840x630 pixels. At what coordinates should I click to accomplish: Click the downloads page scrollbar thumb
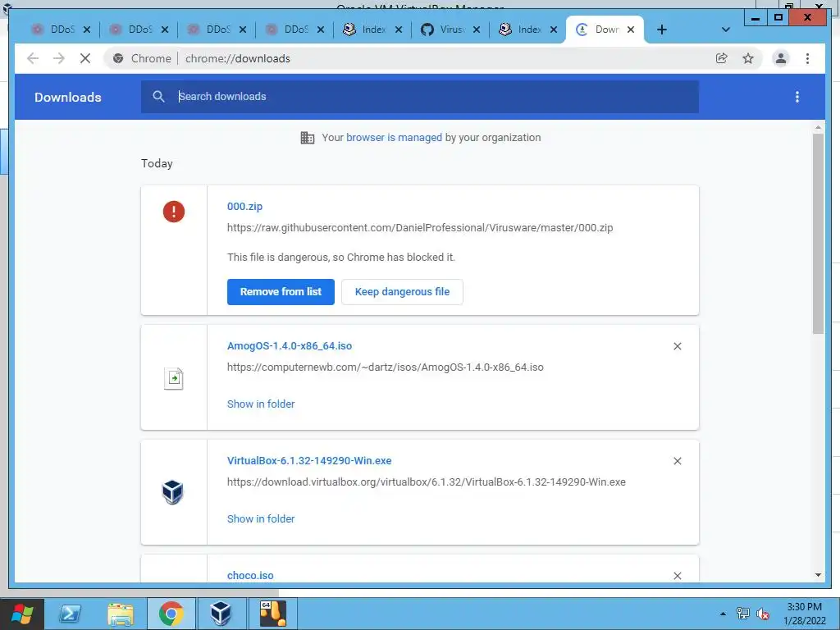click(818, 233)
